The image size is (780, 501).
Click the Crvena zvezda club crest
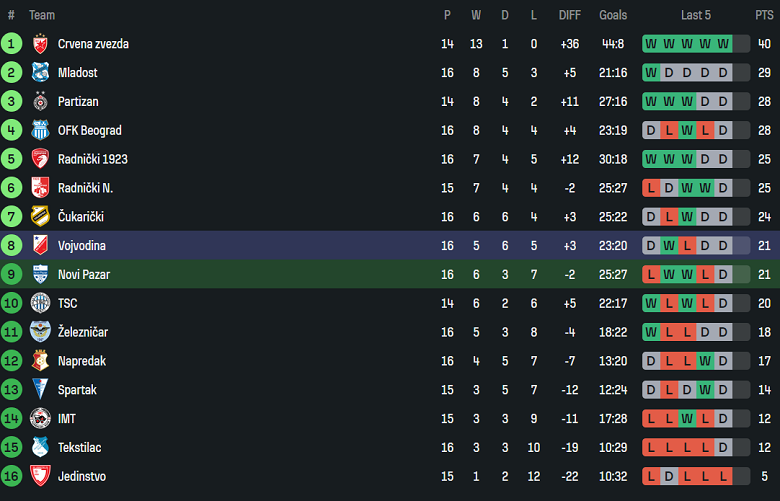(x=40, y=44)
